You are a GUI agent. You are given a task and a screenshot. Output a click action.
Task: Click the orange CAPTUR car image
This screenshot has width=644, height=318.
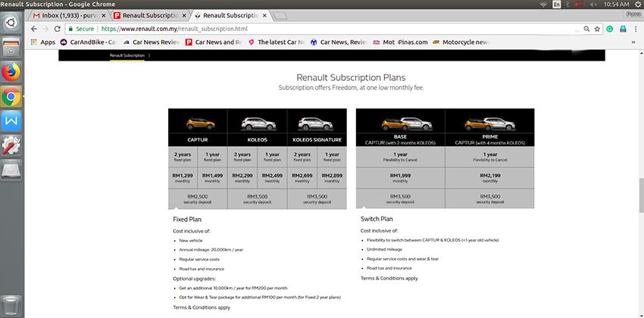coord(200,123)
